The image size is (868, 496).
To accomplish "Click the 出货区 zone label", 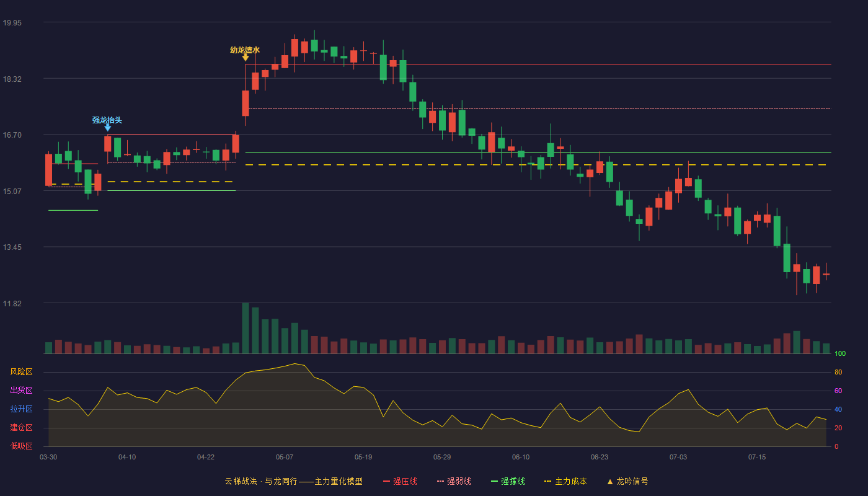I will [x=21, y=391].
